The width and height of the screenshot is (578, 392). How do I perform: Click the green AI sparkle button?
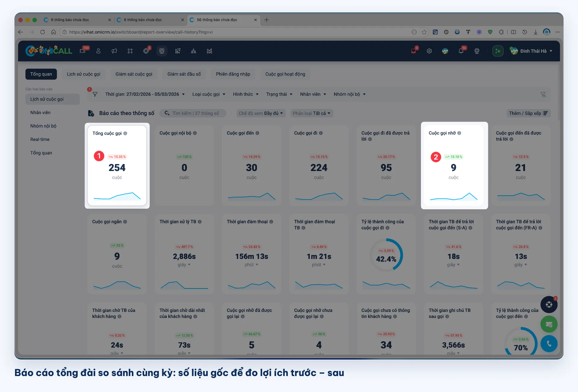coord(498,51)
